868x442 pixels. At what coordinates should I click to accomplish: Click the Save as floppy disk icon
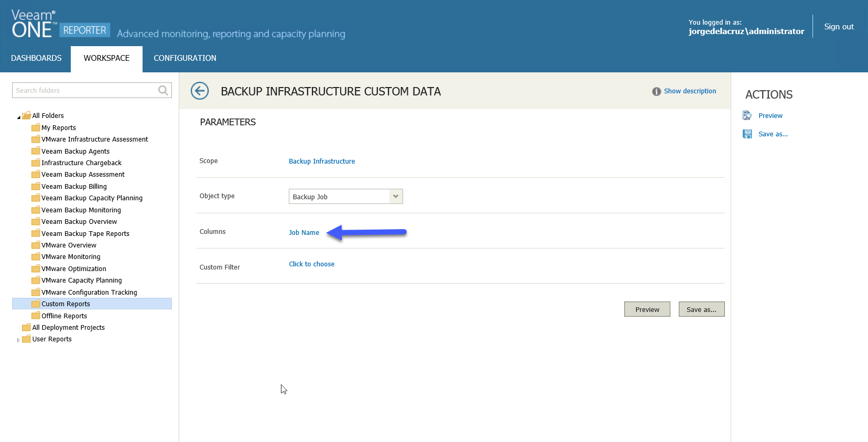click(x=747, y=134)
